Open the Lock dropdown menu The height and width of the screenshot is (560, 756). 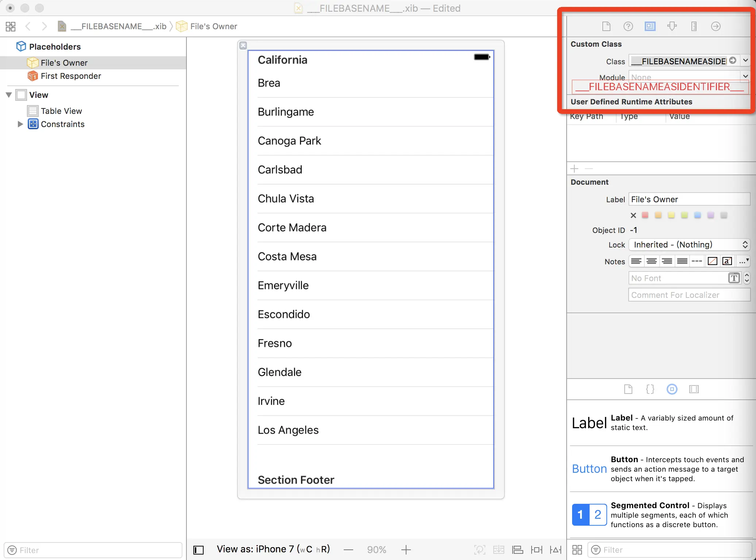click(689, 245)
